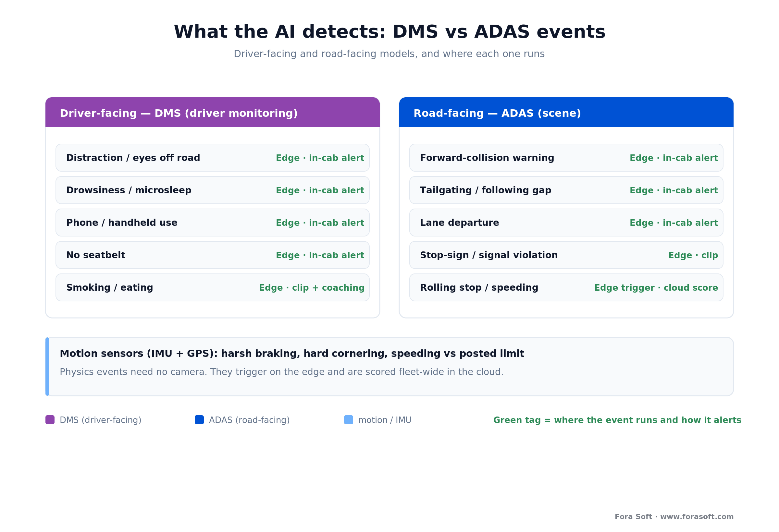The height and width of the screenshot is (532, 779).
Task: Click the Drowsiness / microsleep label
Action: [129, 190]
